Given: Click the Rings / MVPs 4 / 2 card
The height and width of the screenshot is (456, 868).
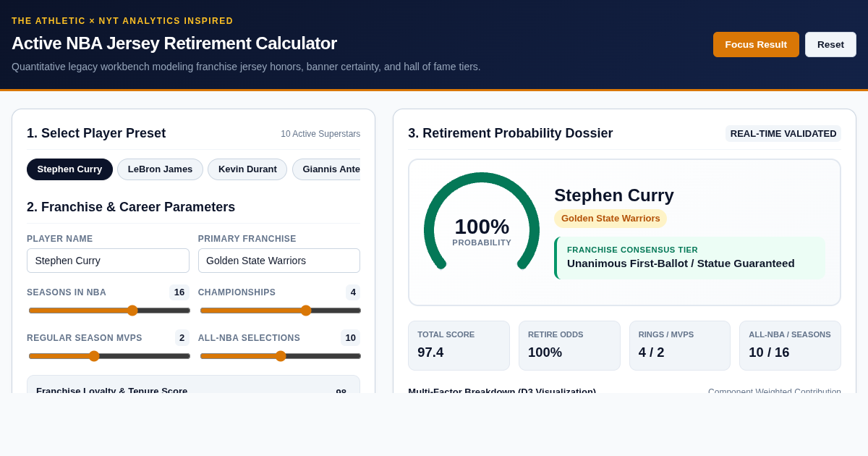Looking at the screenshot, I should coord(680,345).
